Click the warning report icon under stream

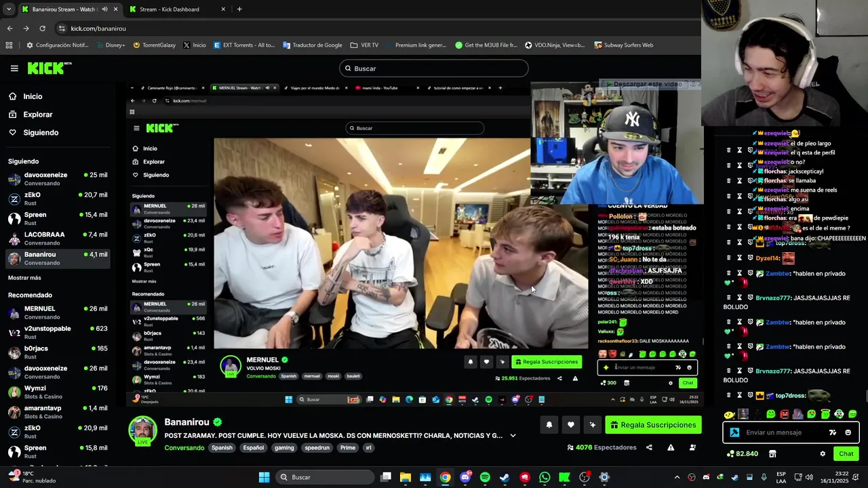pos(671,447)
